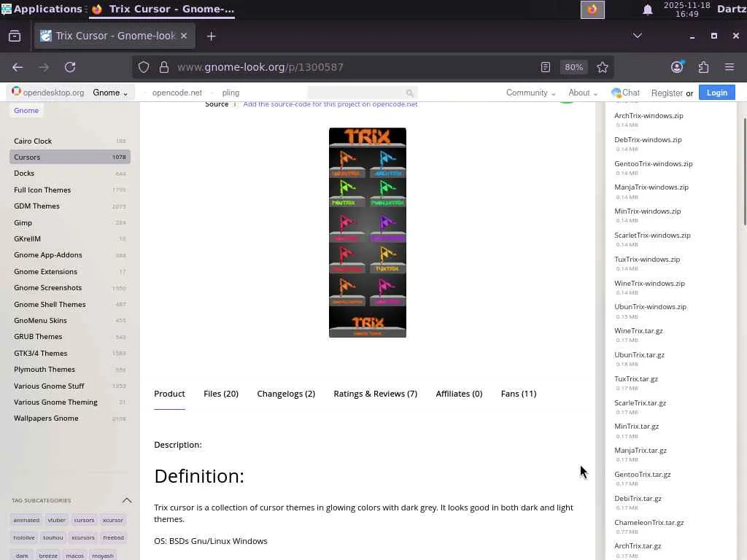Click the opendesktop.org logo
The height and width of the screenshot is (560, 747).
tap(47, 93)
